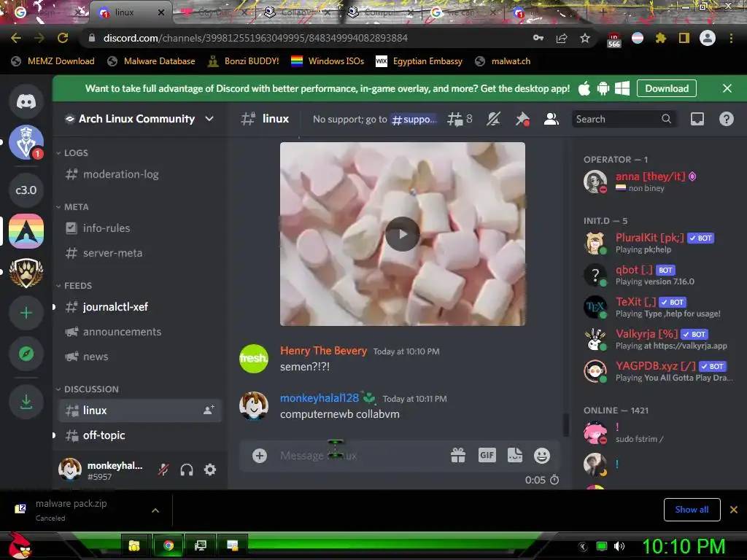
Task: Open the news channel
Action: [x=139, y=356]
